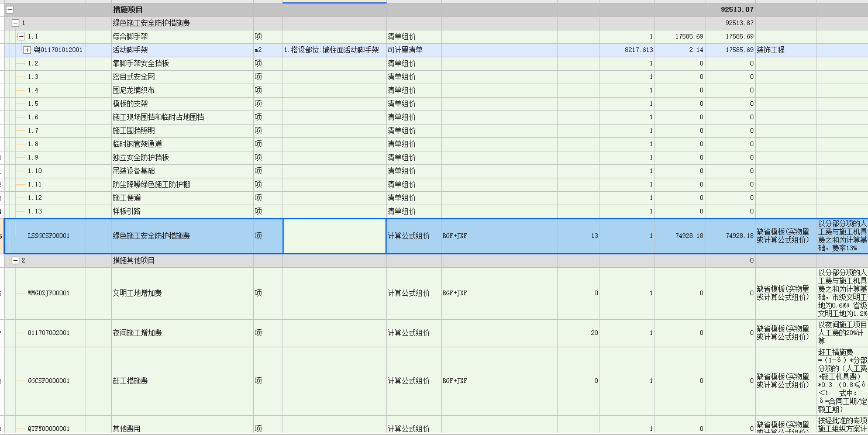Select the 夜间施工增加费 item
Image resolution: width=868 pixels, height=435 pixels.
coord(137,333)
